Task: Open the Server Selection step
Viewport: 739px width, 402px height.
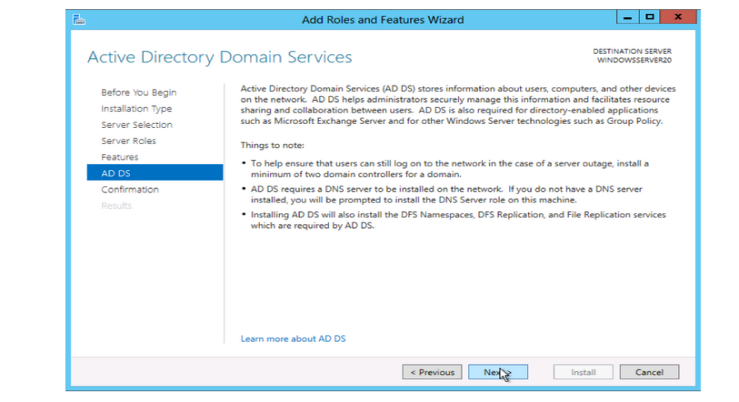Action: click(x=137, y=125)
